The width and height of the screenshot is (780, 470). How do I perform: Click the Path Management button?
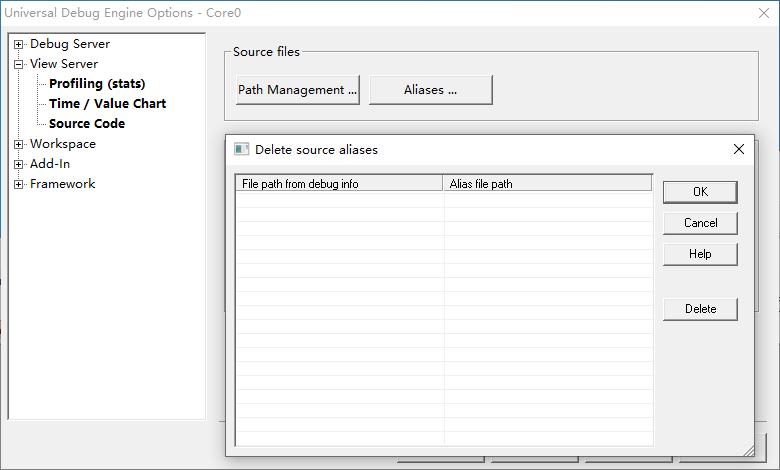[297, 90]
